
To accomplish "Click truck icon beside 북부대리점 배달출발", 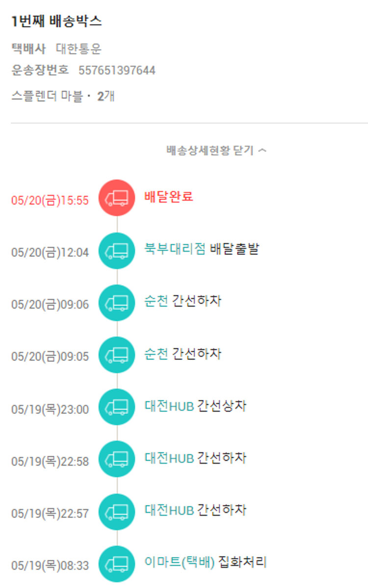I will coord(117,251).
